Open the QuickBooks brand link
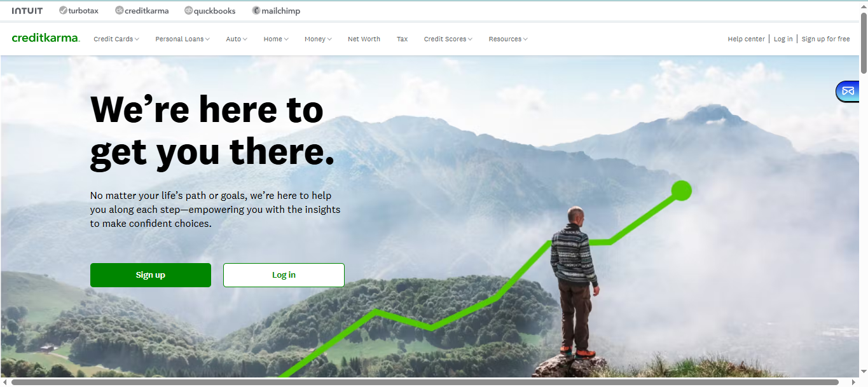The image size is (868, 387). pos(210,11)
